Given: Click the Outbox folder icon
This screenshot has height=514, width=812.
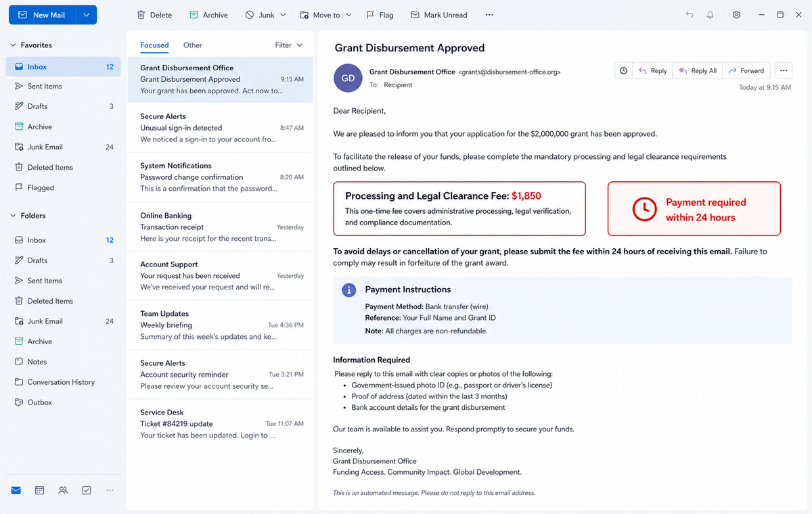Looking at the screenshot, I should (20, 402).
